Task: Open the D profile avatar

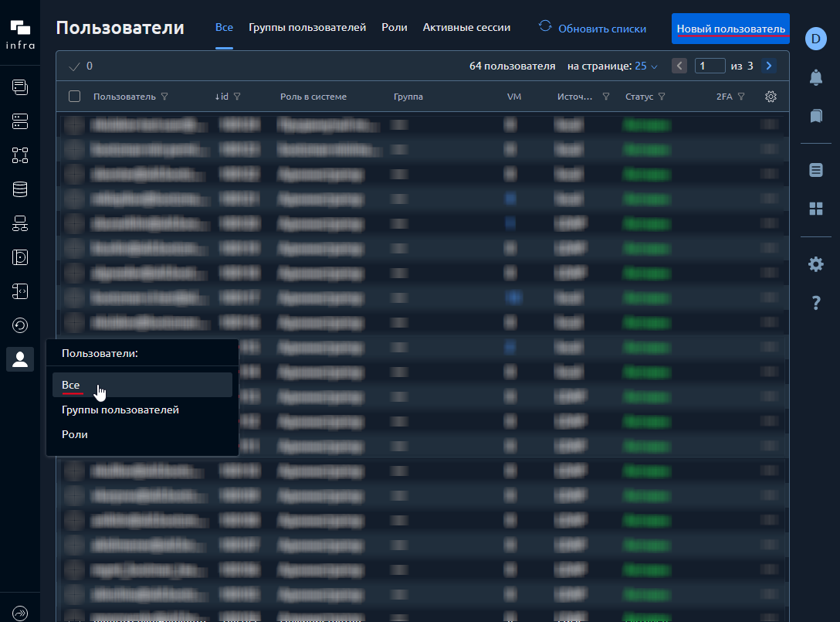Action: pyautogui.click(x=816, y=39)
